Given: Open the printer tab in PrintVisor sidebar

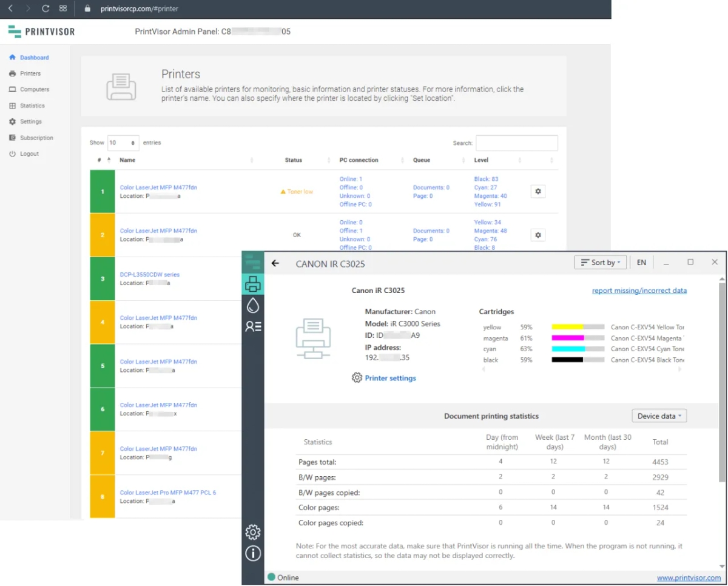Looking at the screenshot, I should [253, 283].
